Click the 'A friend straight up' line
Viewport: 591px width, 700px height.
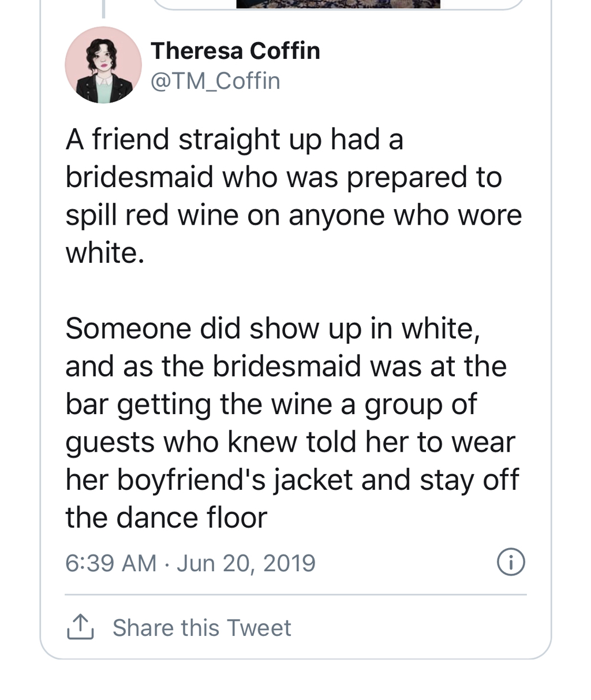coord(234,140)
